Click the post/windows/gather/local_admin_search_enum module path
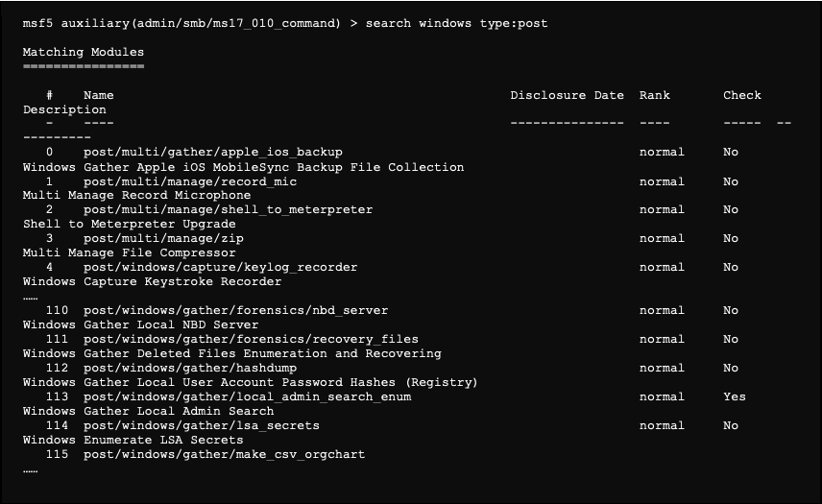 (247, 396)
